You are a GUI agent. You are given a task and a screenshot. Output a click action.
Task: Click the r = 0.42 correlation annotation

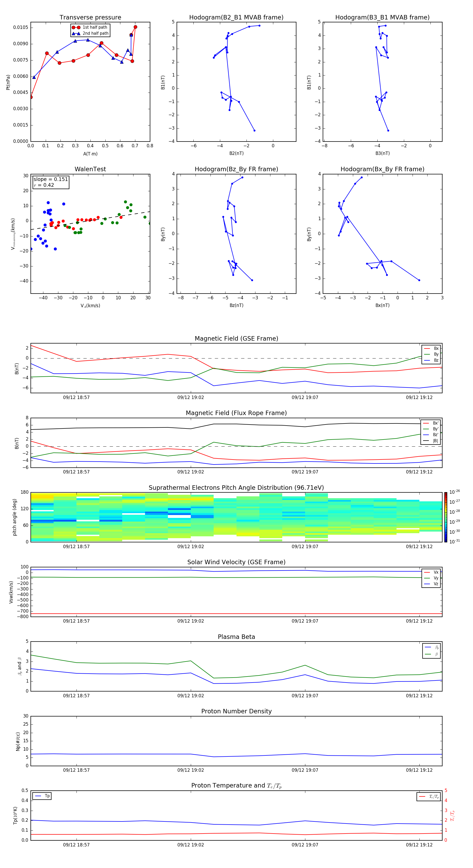[44, 185]
